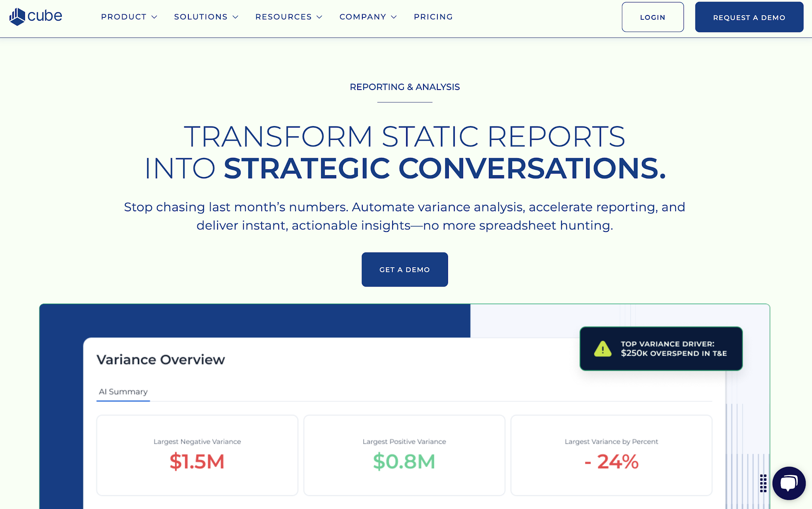
Task: Expand the Product menu chevron
Action: pos(155,17)
